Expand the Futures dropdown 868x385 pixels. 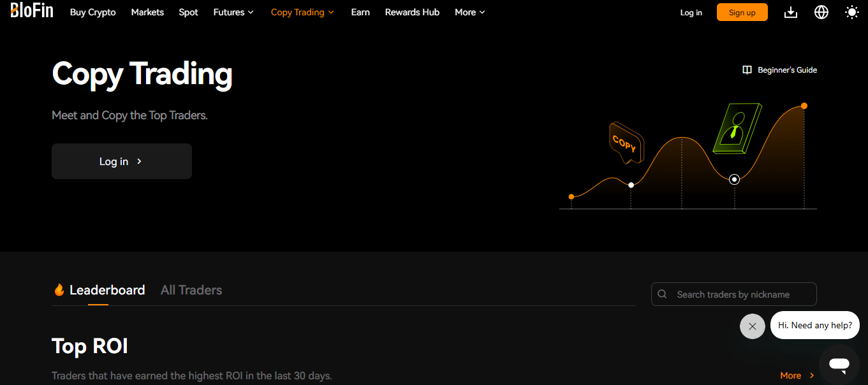pyautogui.click(x=233, y=12)
